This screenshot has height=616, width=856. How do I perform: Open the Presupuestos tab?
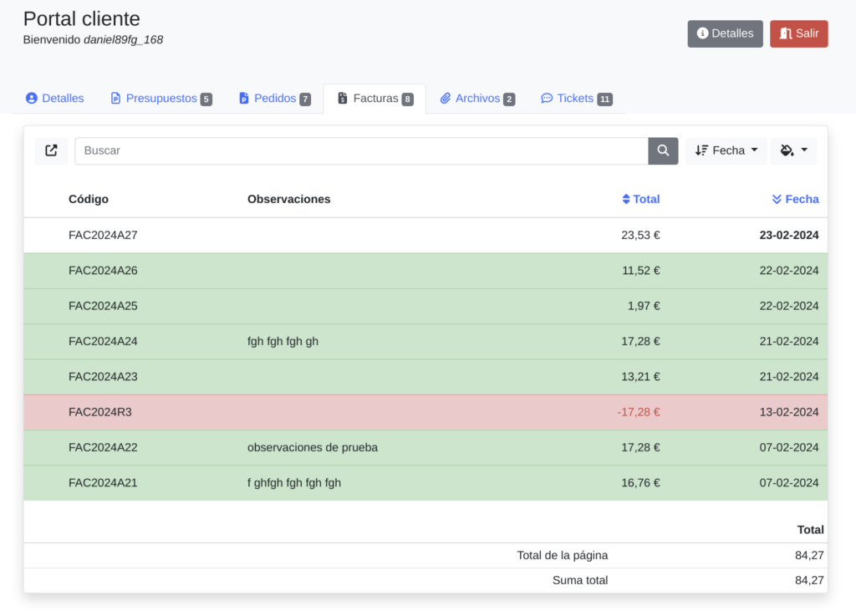point(160,99)
